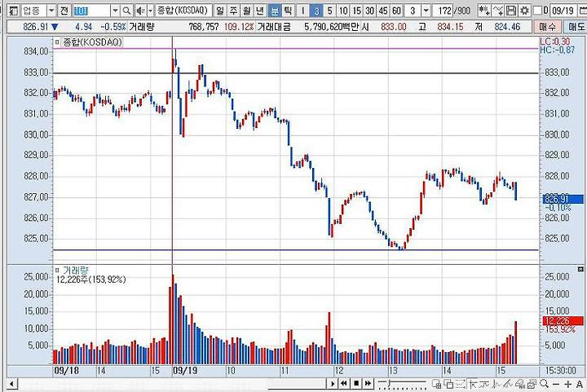Click the chart print icon in bottom toolbar

point(532,384)
